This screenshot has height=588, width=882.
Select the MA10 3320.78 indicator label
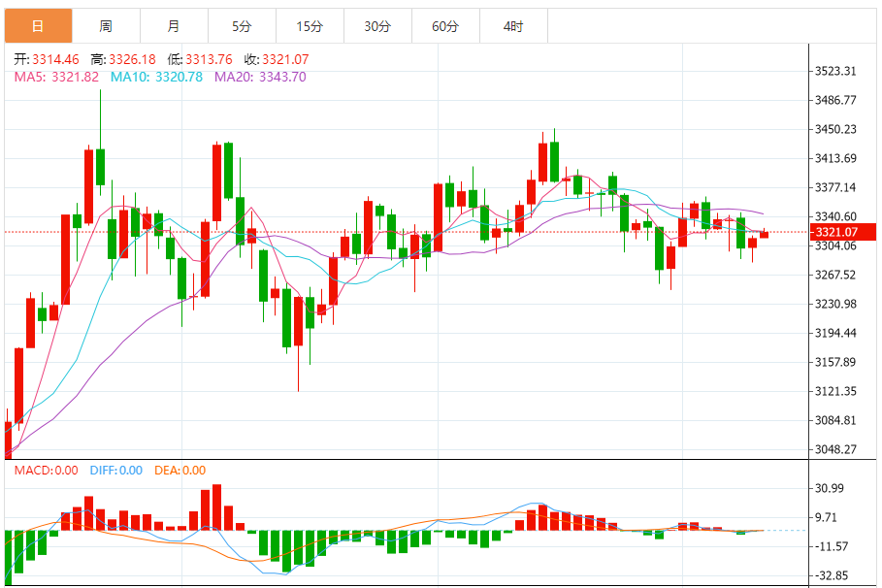(x=156, y=77)
